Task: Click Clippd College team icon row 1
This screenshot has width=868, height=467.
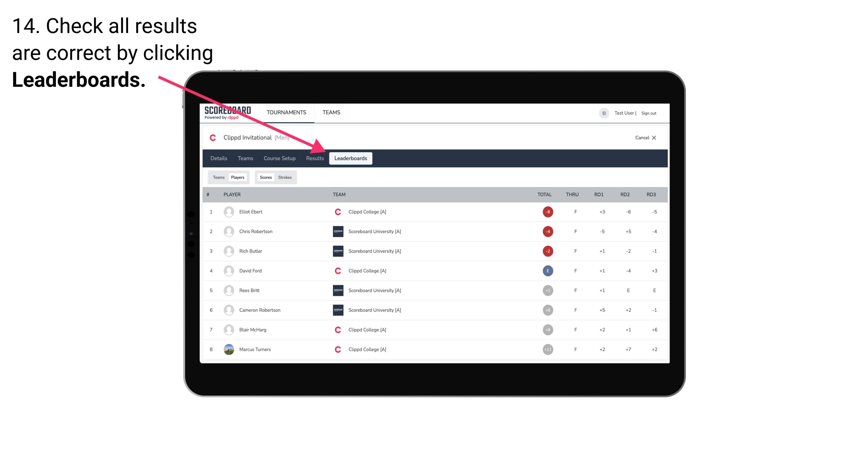Action: pyautogui.click(x=336, y=212)
